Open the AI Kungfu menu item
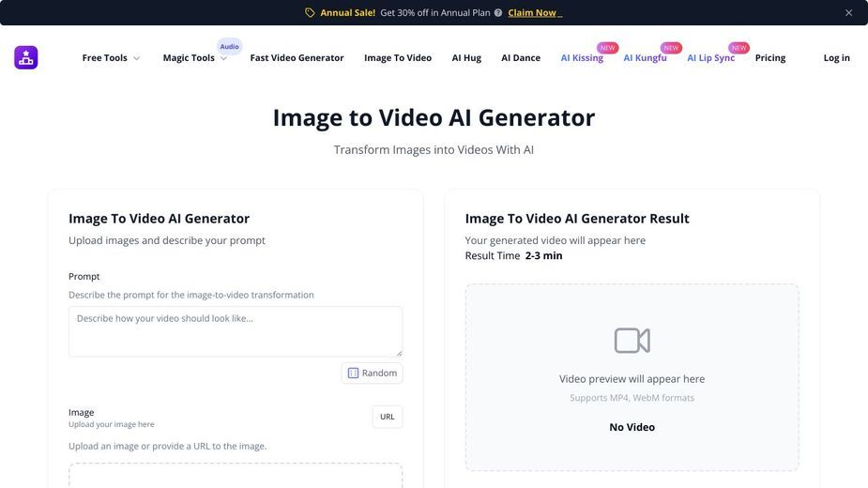This screenshot has width=868, height=488. pyautogui.click(x=645, y=57)
